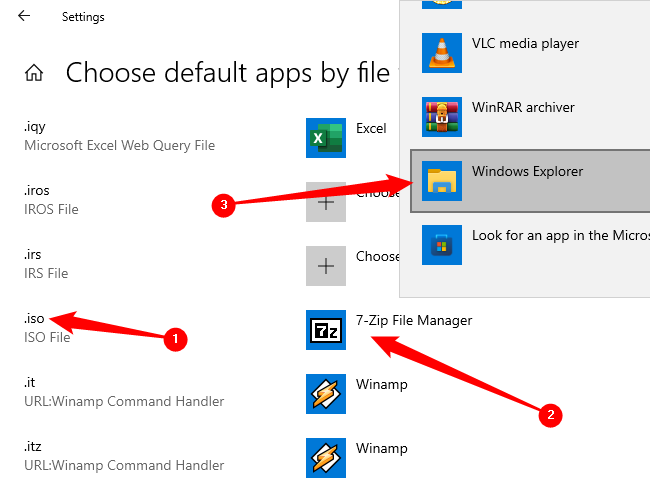Click the Microsoft Store icon

click(x=441, y=245)
